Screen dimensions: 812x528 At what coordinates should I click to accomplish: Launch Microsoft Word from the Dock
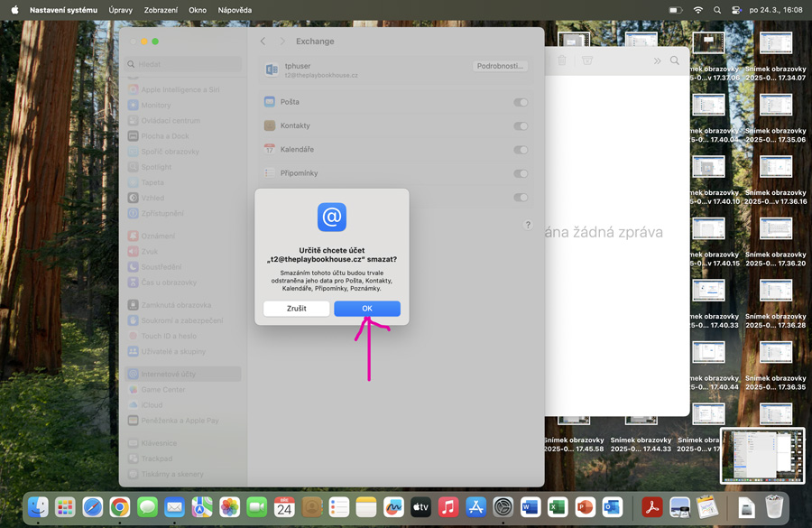pos(530,508)
